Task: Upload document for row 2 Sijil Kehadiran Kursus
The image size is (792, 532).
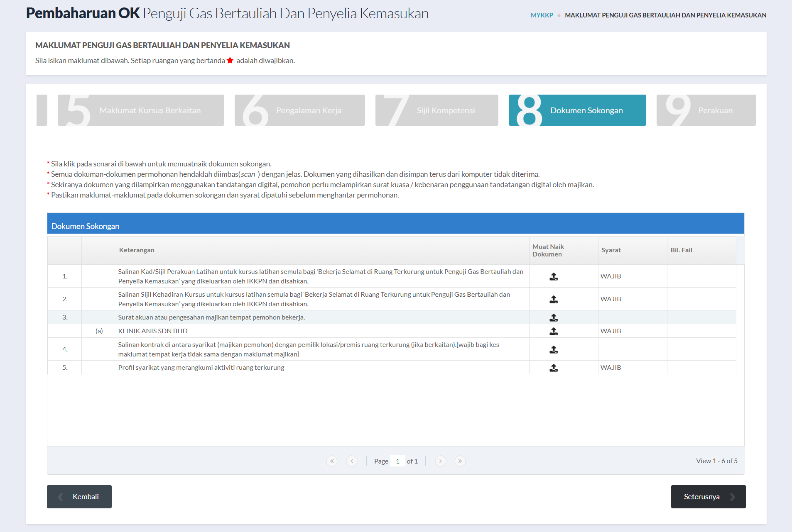Action: [553, 299]
